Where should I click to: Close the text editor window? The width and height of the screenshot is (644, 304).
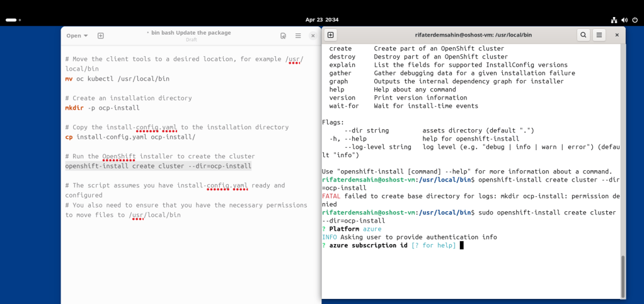tap(313, 36)
